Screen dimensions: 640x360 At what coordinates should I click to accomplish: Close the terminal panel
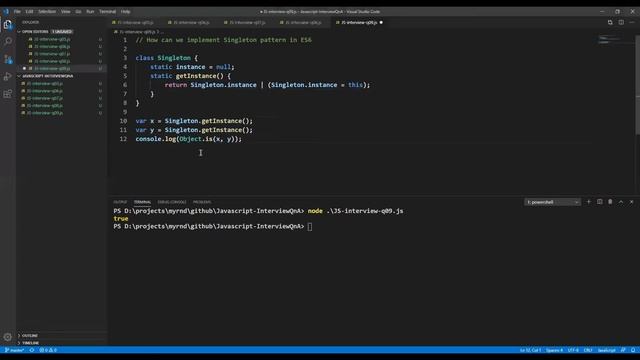[631, 202]
